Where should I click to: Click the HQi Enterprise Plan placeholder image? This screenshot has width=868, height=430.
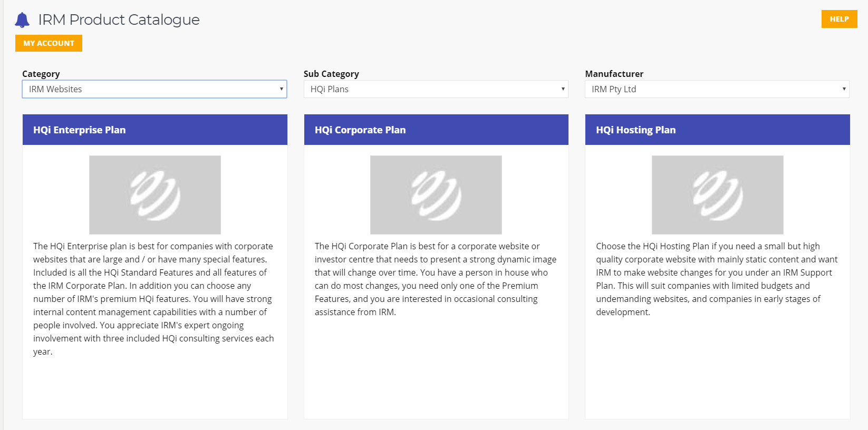tap(155, 195)
